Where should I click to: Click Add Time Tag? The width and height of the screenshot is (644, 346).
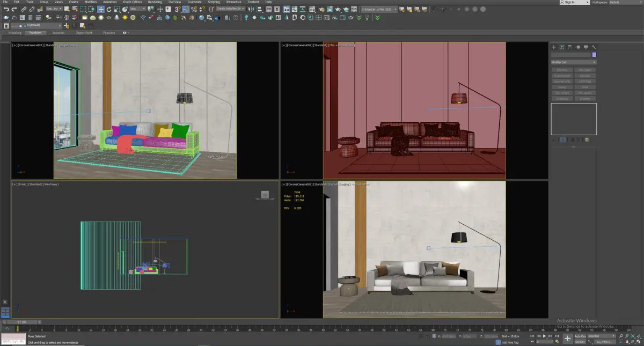510,343
